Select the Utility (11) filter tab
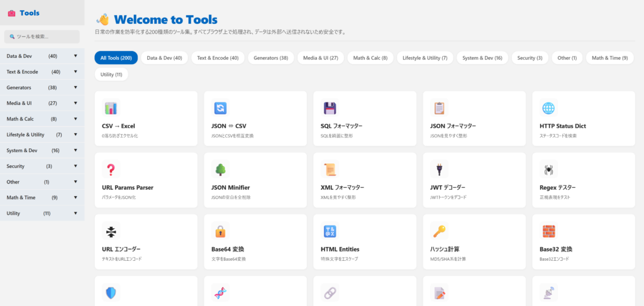The image size is (644, 306). click(111, 74)
